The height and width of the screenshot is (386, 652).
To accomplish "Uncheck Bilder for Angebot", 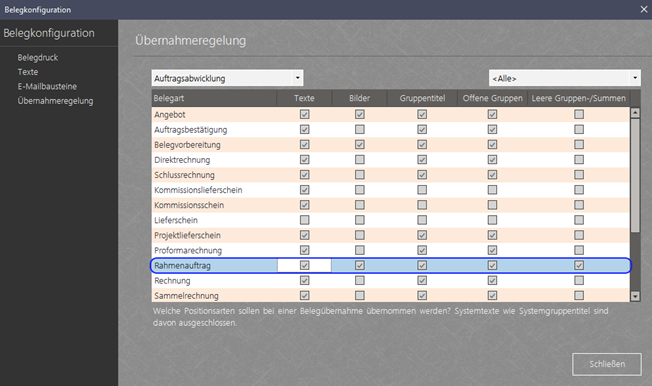I will click(x=360, y=114).
